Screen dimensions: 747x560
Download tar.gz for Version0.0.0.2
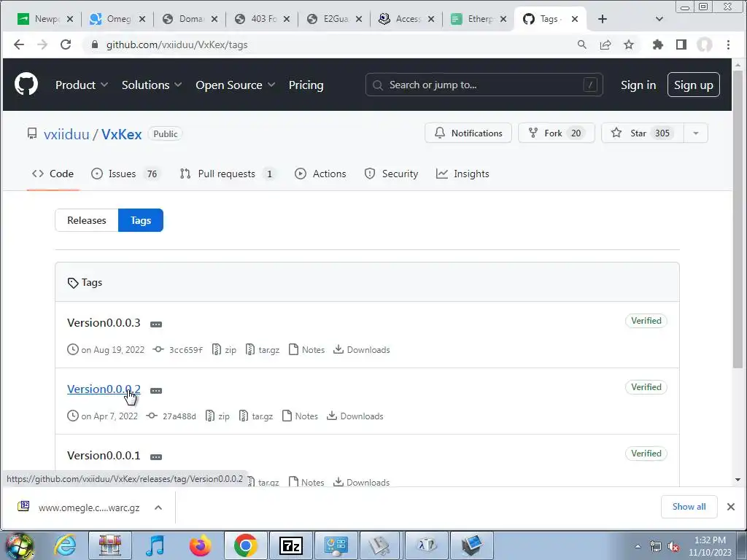(256, 416)
